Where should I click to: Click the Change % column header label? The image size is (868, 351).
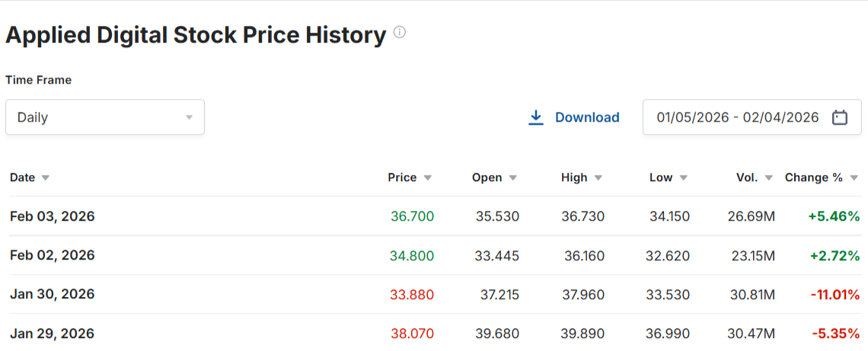pyautogui.click(x=814, y=177)
